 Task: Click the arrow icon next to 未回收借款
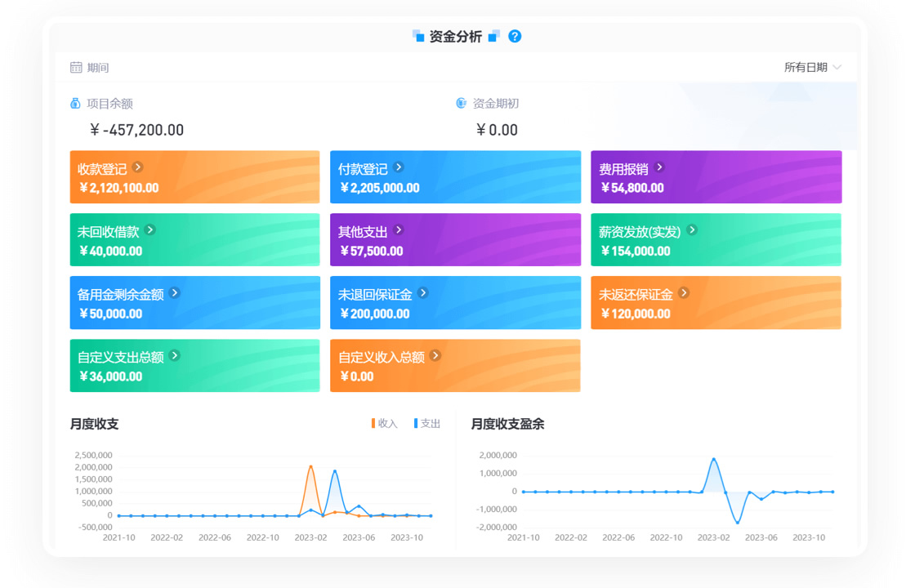150,230
